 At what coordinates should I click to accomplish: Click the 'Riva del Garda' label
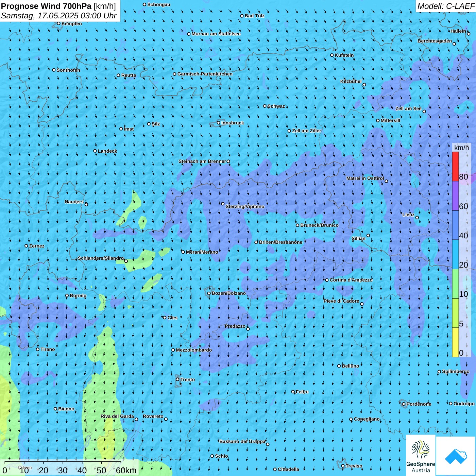[117, 416]
